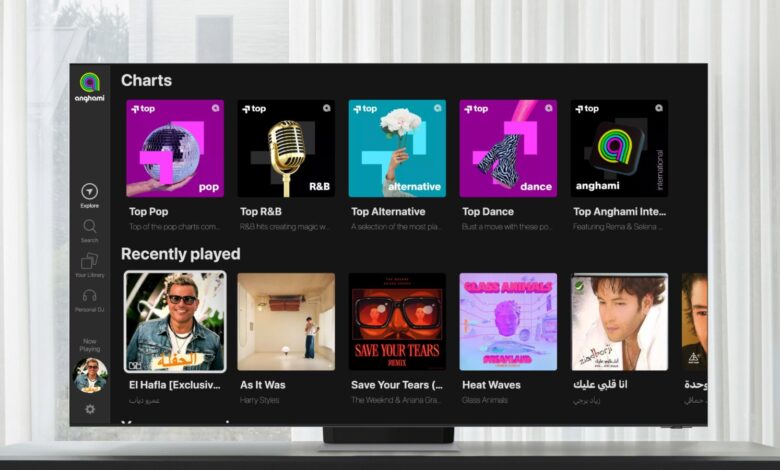This screenshot has width=780, height=470.
Task: Select the Top Anghami Inte... title
Action: click(x=619, y=211)
